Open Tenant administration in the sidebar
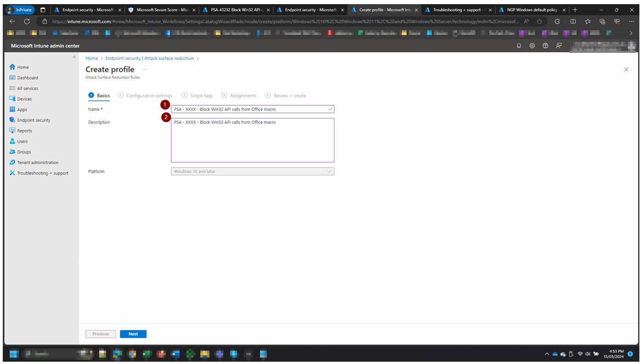This screenshot has width=644, height=364. (34, 162)
